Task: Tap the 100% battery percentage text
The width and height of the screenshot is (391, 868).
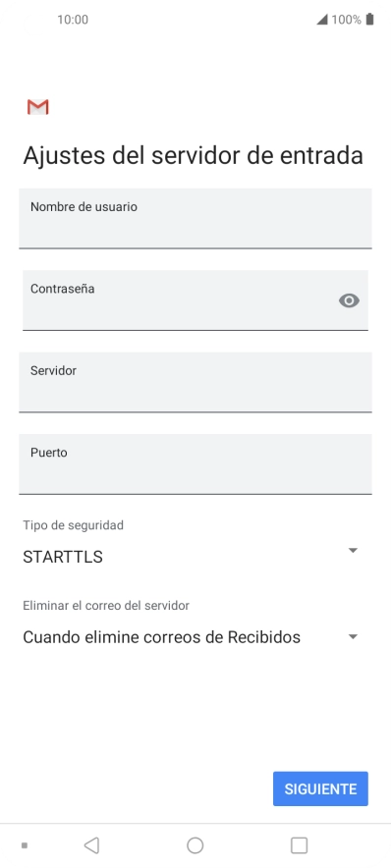Action: tap(346, 20)
